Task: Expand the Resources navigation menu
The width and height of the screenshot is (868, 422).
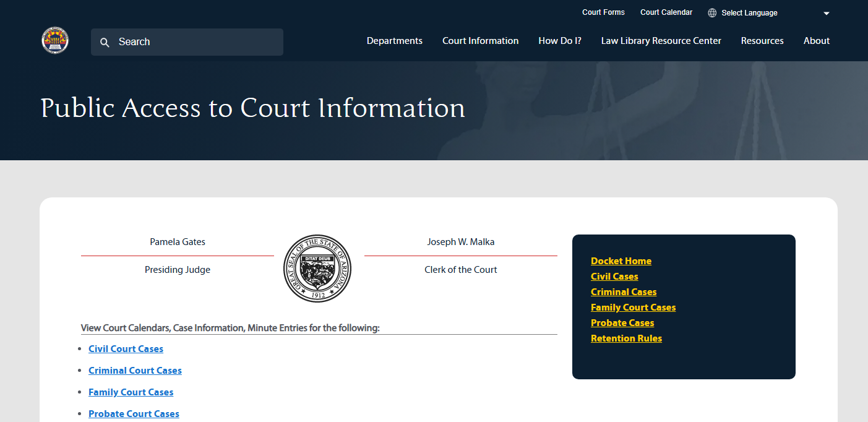Action: click(762, 41)
